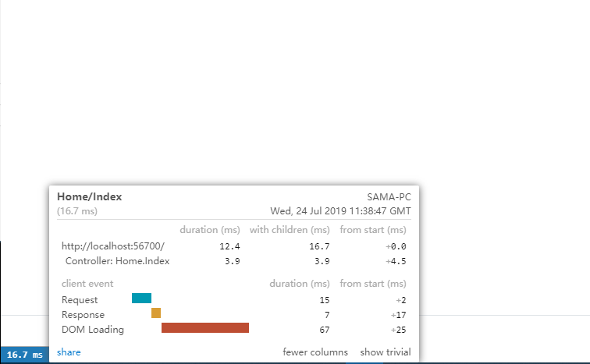
Task: Click the 16.7 ms profiler badge
Action: click(x=25, y=355)
